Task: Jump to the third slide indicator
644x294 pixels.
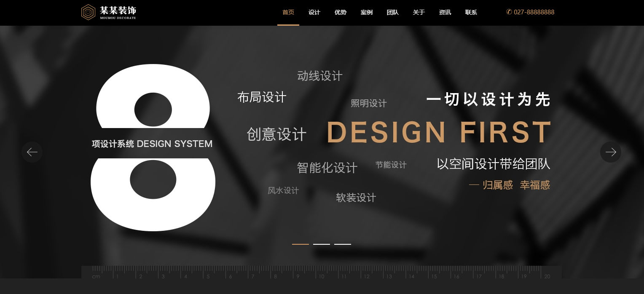Action: click(x=343, y=244)
